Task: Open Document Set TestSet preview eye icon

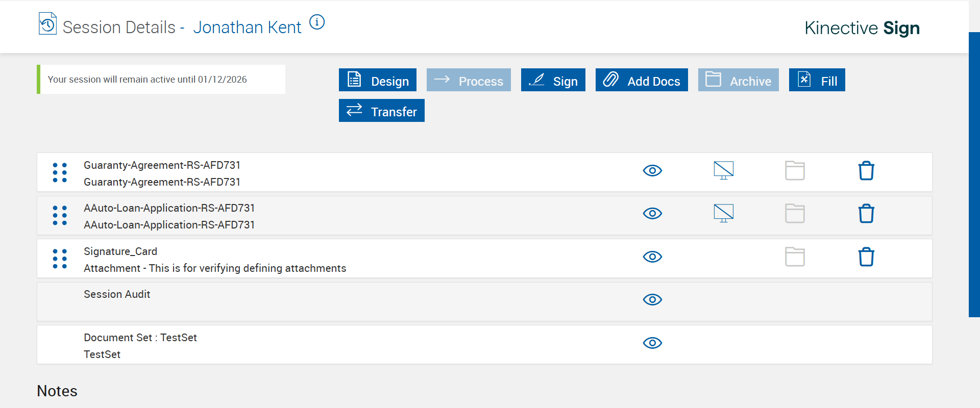Action: tap(652, 343)
